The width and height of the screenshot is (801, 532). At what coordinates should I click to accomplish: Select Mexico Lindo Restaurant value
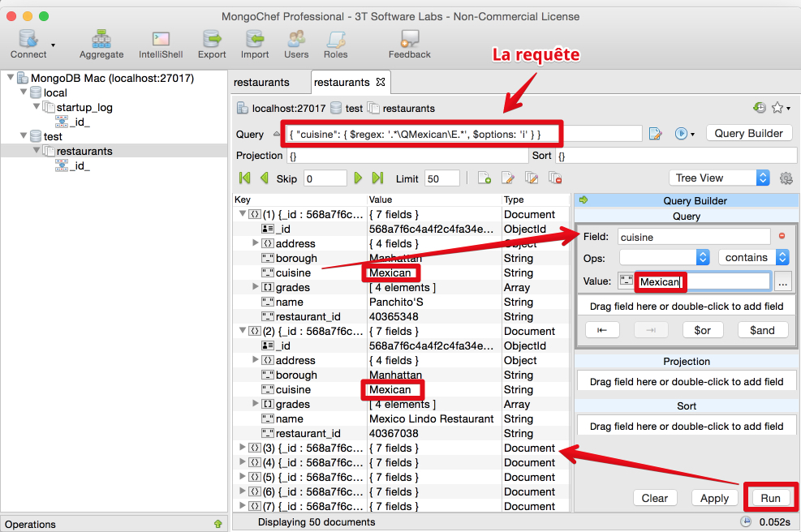tap(431, 418)
